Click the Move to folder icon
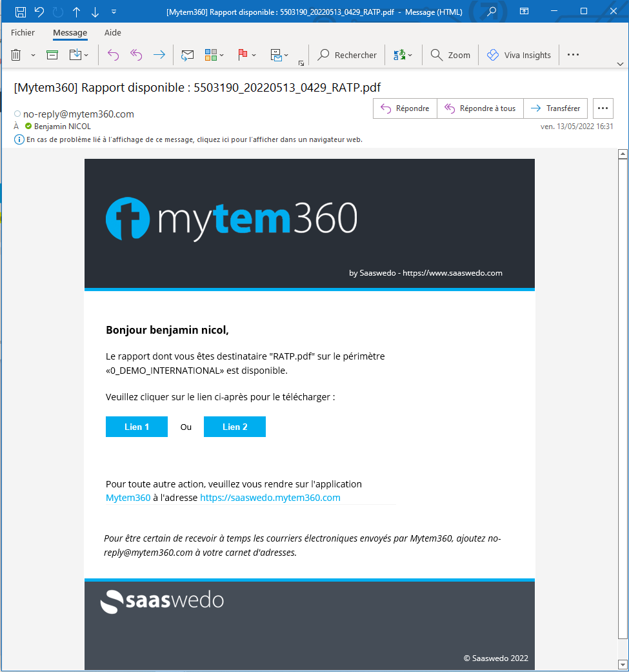 click(75, 55)
